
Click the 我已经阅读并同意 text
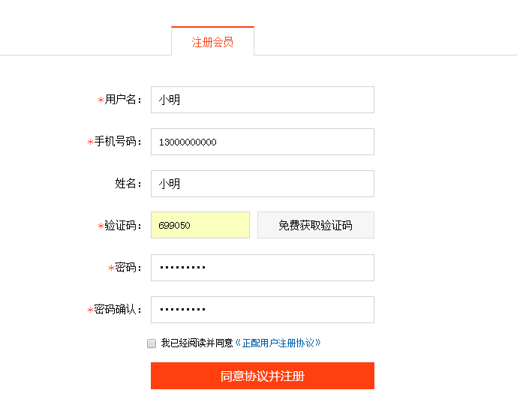click(x=197, y=343)
